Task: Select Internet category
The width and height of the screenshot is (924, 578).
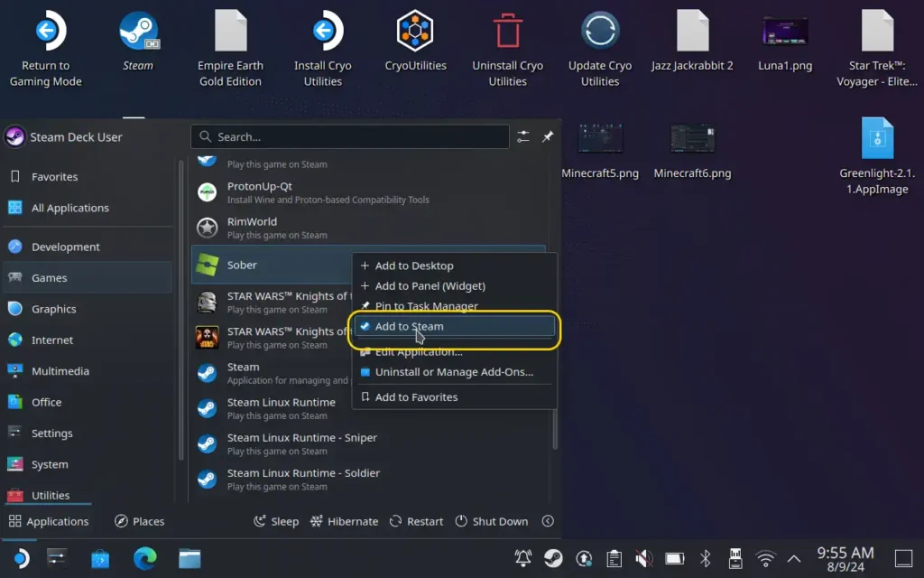Action: point(88,340)
